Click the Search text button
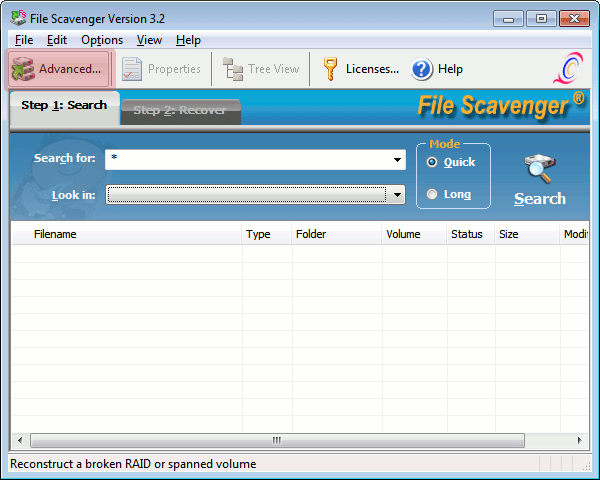Image resolution: width=600 pixels, height=480 pixels. tap(540, 199)
